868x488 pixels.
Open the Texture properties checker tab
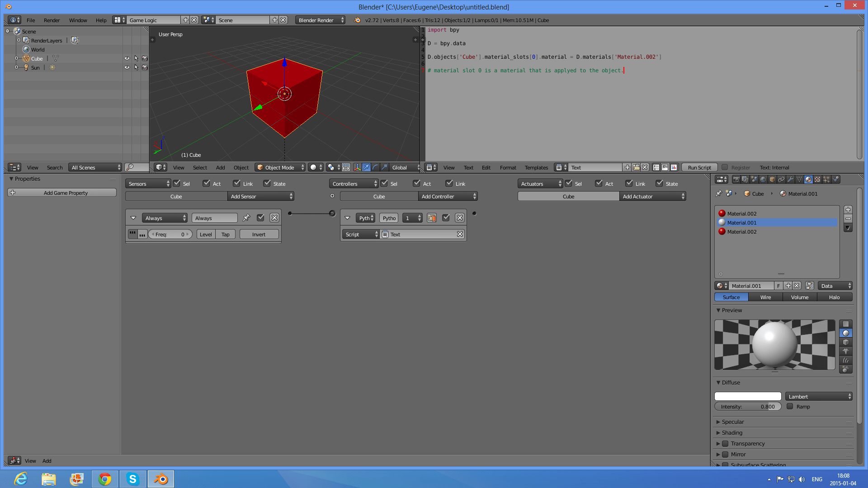(x=817, y=179)
